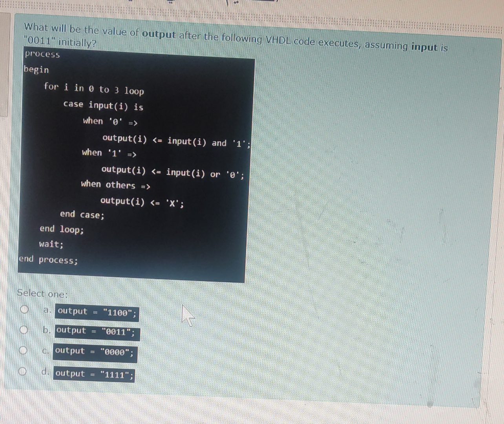Click the option label a
This screenshot has width=504, height=424.
point(47,311)
